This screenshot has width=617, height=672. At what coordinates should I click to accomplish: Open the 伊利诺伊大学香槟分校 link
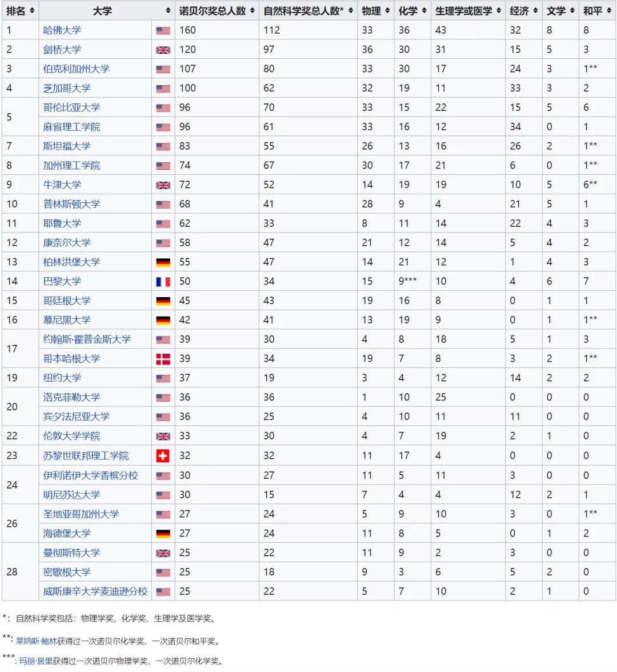(x=90, y=475)
